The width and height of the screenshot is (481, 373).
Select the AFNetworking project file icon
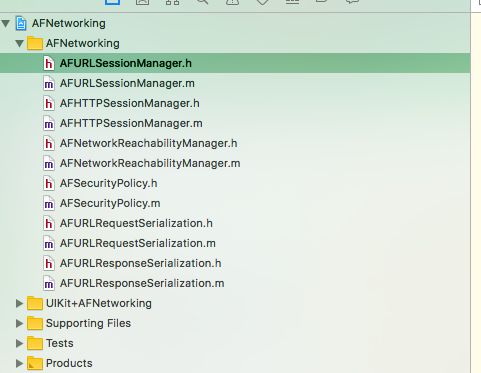[21, 24]
